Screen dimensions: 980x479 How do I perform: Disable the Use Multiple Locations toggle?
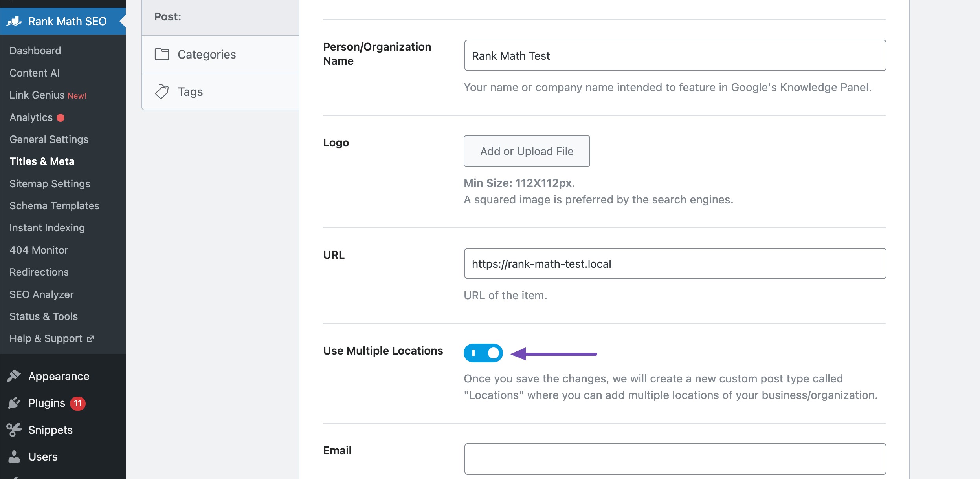click(483, 353)
